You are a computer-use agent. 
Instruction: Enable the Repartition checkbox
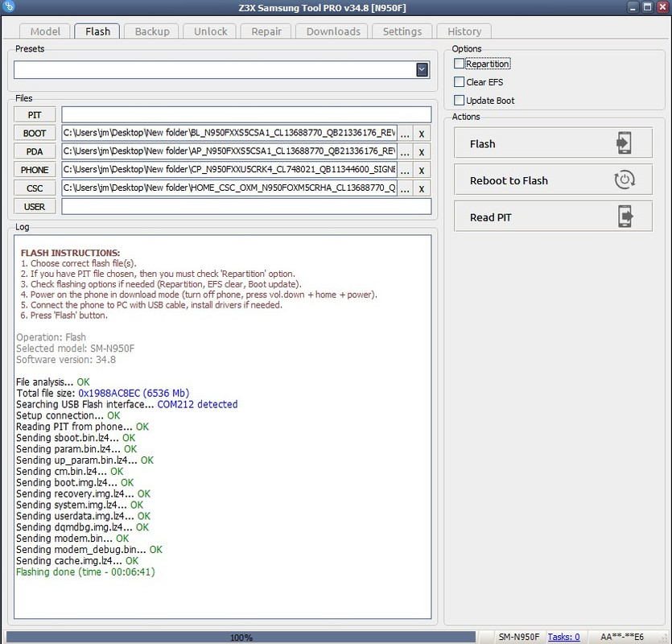(x=459, y=64)
